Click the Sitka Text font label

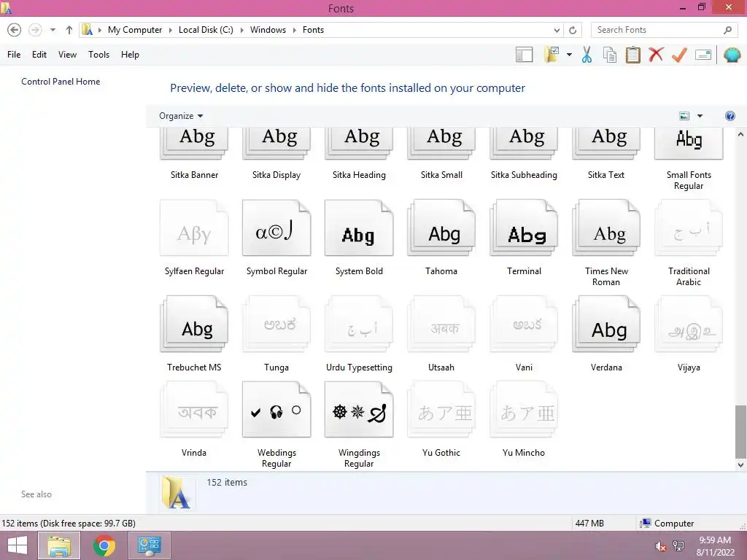[x=606, y=175]
